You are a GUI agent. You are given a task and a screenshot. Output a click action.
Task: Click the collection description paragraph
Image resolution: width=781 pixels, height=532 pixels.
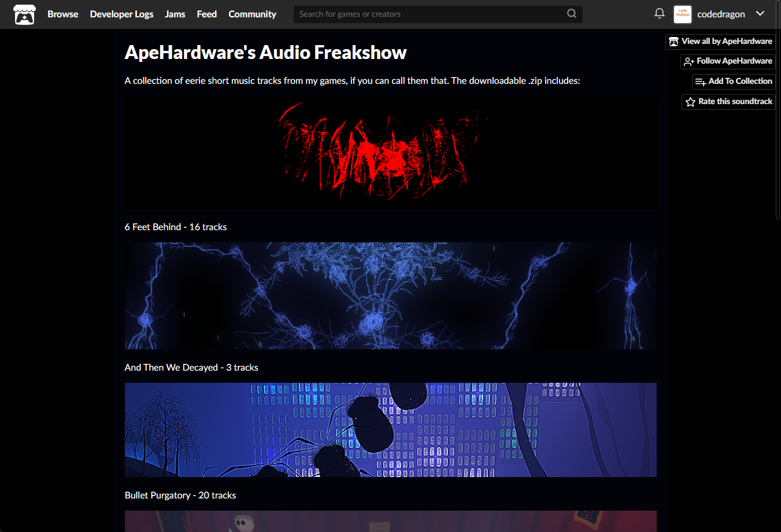coord(352,80)
